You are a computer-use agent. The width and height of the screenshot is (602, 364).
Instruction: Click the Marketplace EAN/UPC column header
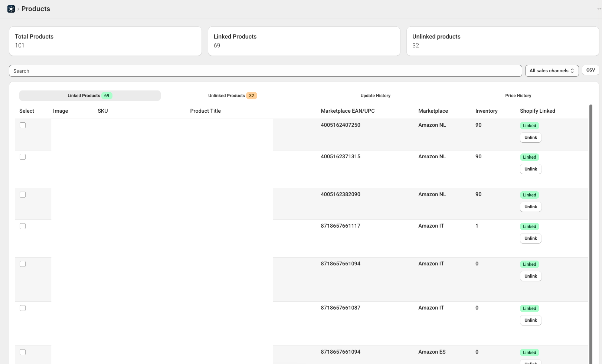tap(348, 111)
